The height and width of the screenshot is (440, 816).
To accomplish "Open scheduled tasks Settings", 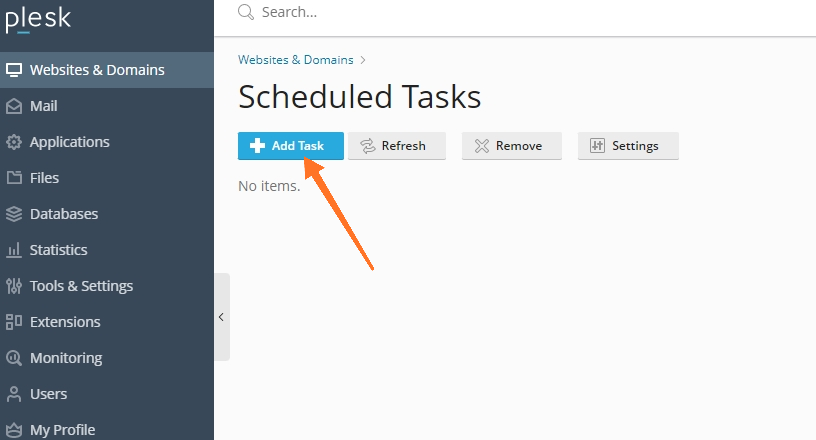I will coord(628,146).
